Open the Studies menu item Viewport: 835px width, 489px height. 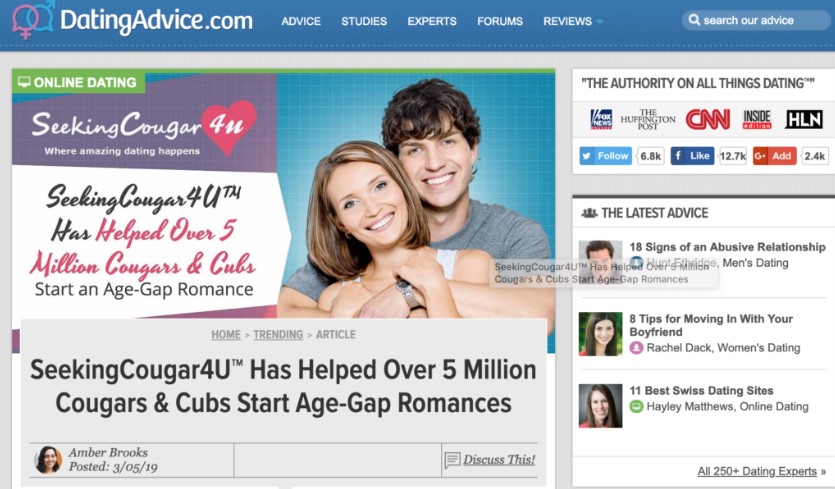coord(364,21)
